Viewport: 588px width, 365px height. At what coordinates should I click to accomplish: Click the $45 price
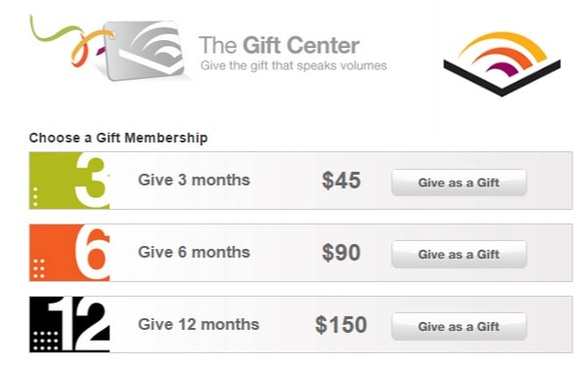click(341, 181)
